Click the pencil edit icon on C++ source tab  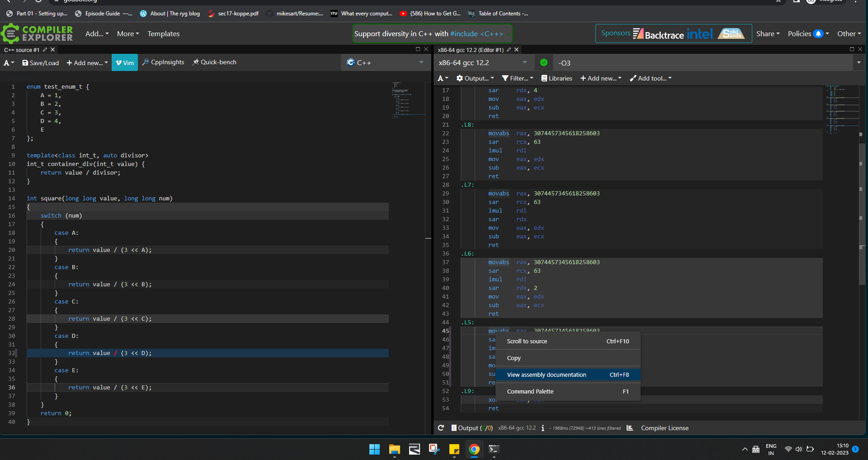45,50
